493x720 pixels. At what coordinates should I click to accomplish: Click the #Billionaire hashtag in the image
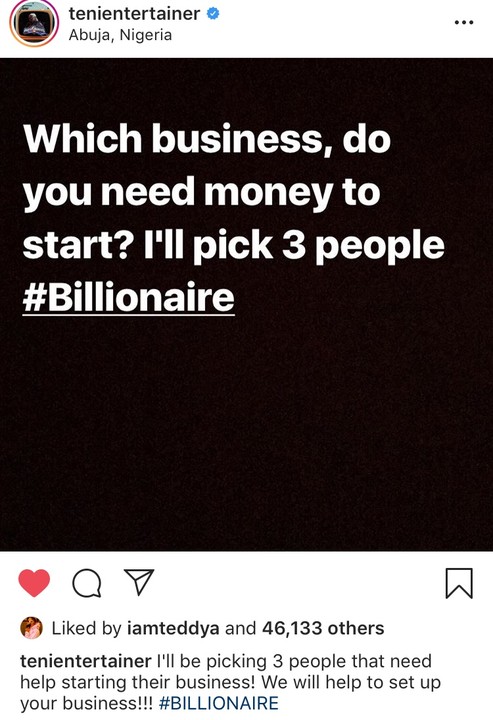pyautogui.click(x=129, y=298)
